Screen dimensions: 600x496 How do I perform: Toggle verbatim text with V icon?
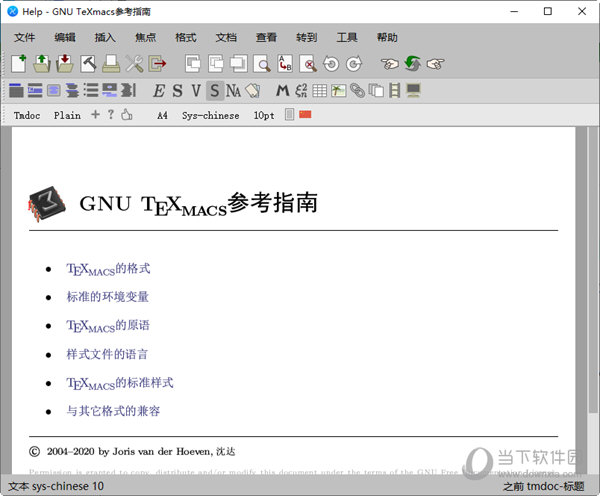(x=196, y=91)
